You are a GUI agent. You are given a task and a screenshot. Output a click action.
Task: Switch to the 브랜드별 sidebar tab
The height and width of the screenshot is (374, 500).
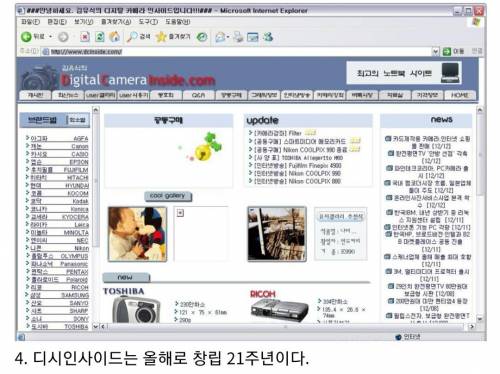pos(42,120)
